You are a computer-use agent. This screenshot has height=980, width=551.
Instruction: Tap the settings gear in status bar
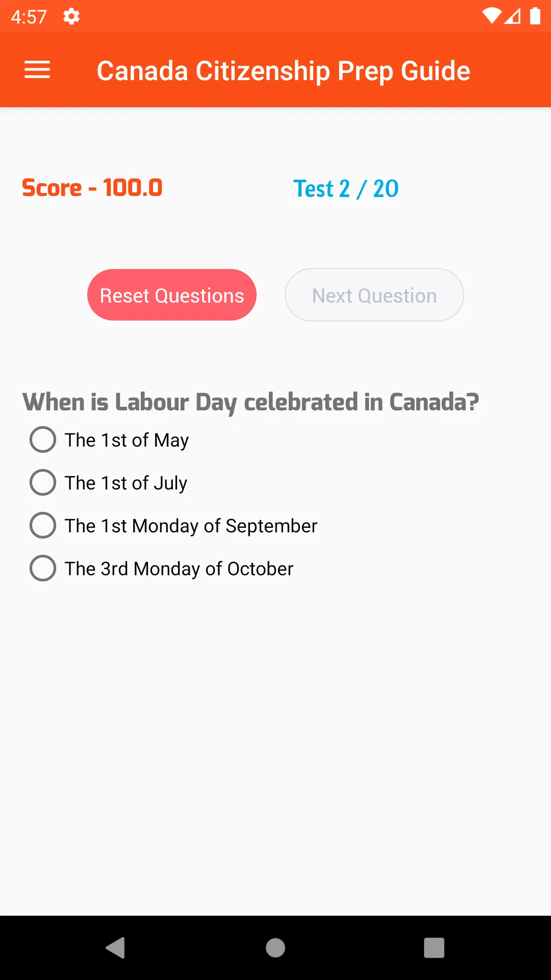(71, 17)
